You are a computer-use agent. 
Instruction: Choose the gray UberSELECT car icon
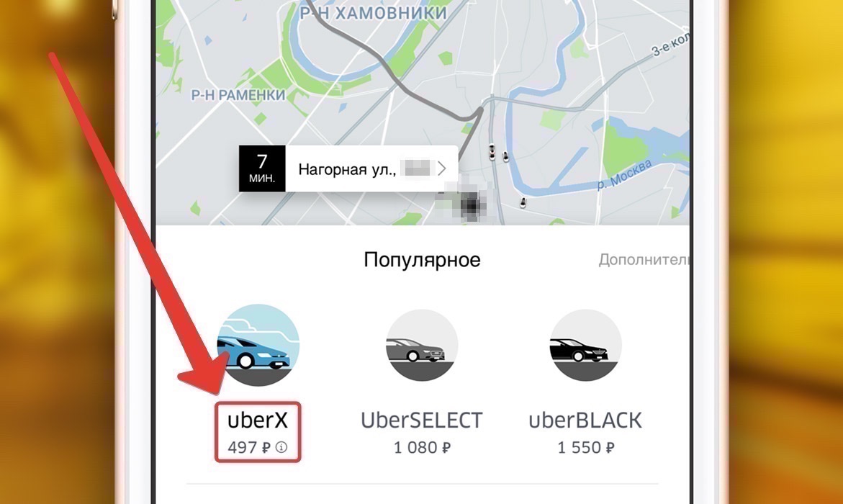pos(422,346)
